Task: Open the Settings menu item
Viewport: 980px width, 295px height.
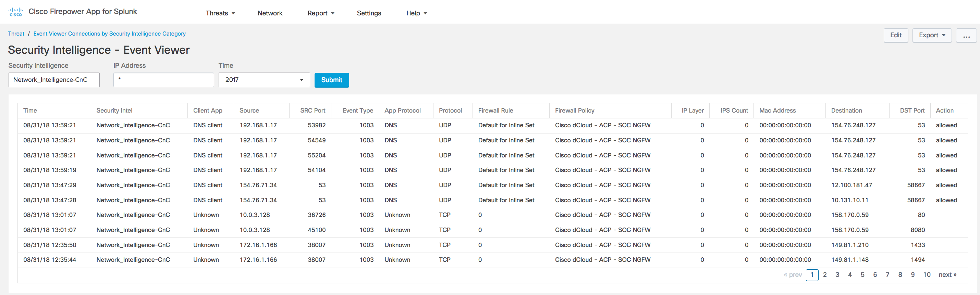Action: (369, 13)
